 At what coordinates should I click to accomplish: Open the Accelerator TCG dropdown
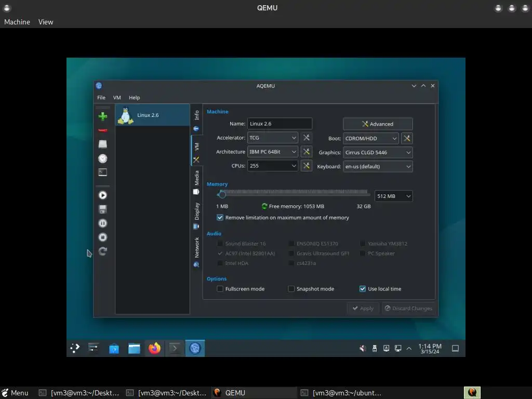(x=273, y=138)
